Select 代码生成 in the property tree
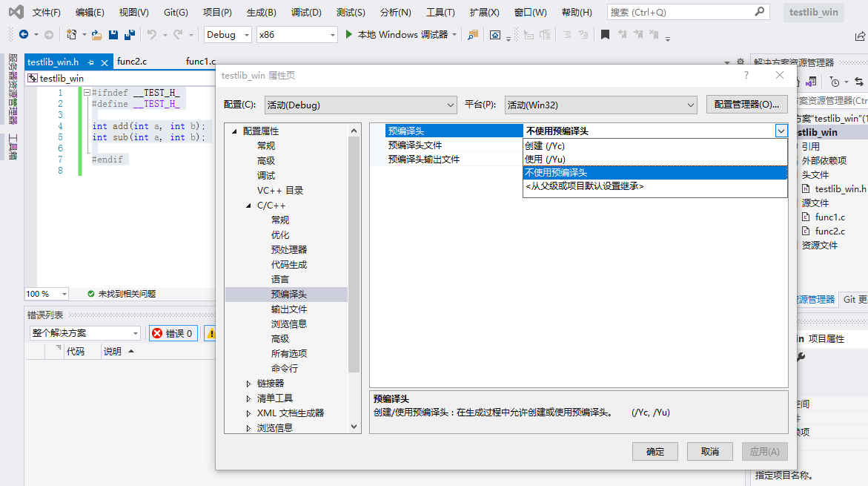868x486 pixels. (x=289, y=265)
